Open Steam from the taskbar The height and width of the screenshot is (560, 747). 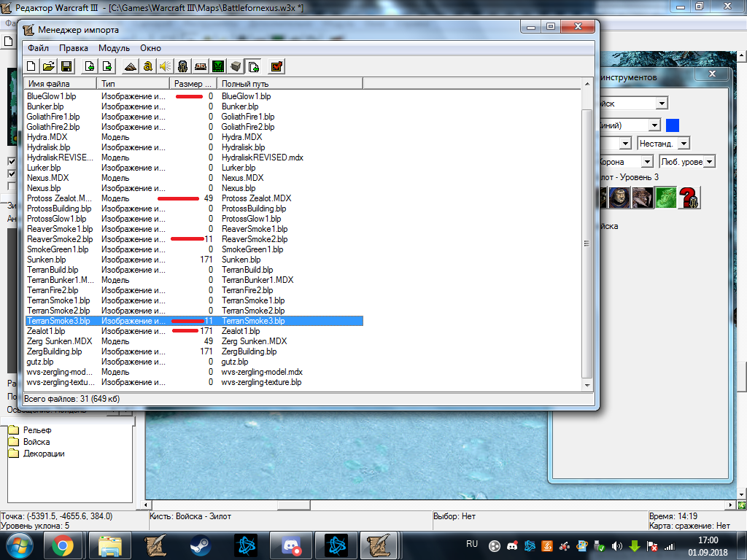[201, 545]
